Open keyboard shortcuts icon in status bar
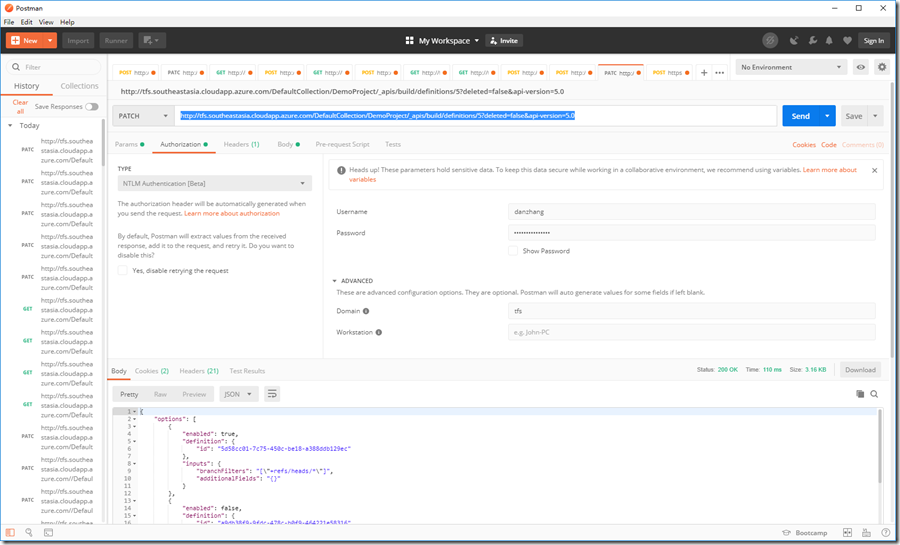Screen dimensions: 900x545 pos(866,533)
